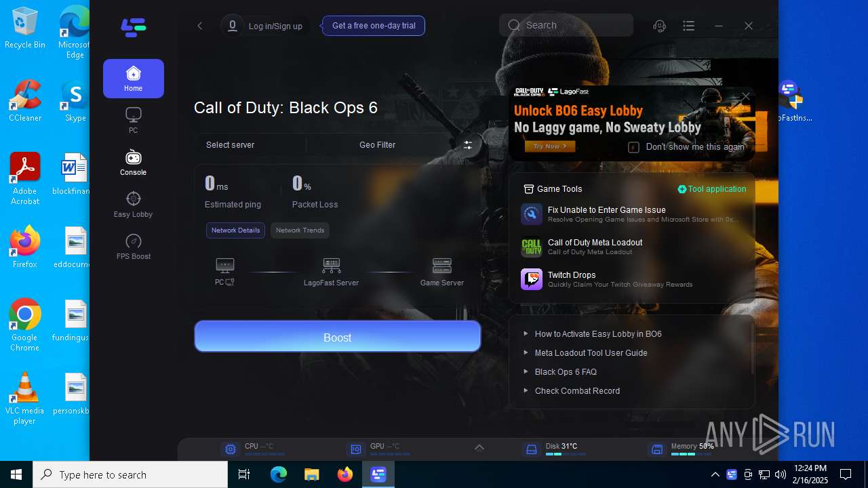This screenshot has width=868, height=488.
Task: Open Google Chrome desktop shortcut
Action: point(25,325)
